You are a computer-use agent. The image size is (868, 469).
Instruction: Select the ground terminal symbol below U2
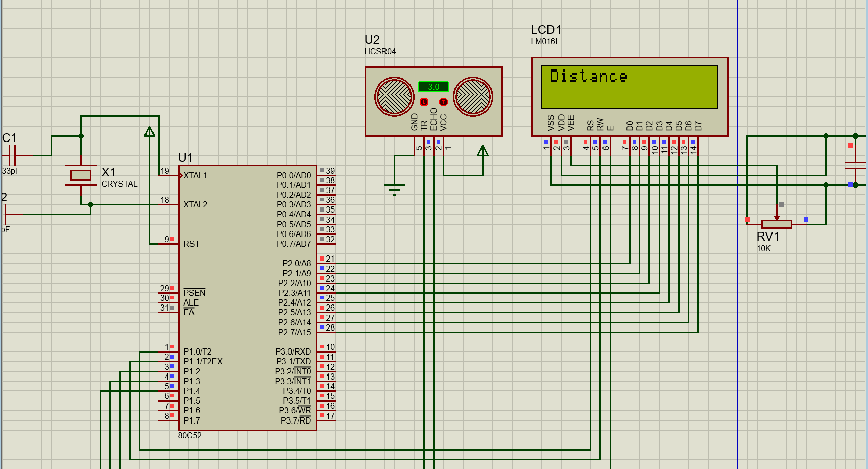click(395, 190)
